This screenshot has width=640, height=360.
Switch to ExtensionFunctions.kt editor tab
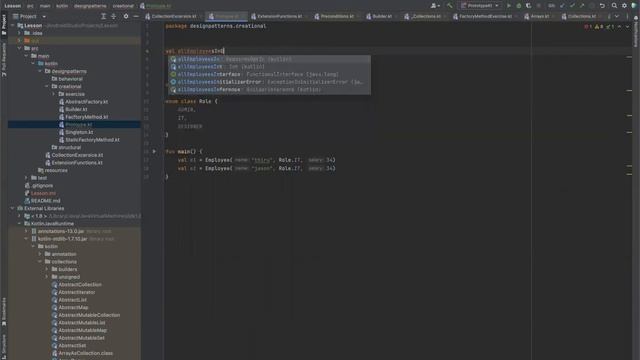279,16
